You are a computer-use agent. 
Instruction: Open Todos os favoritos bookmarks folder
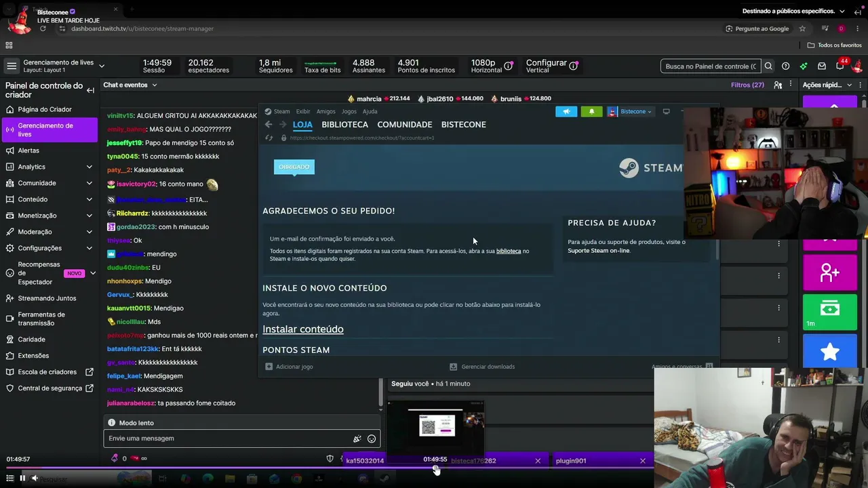(834, 45)
